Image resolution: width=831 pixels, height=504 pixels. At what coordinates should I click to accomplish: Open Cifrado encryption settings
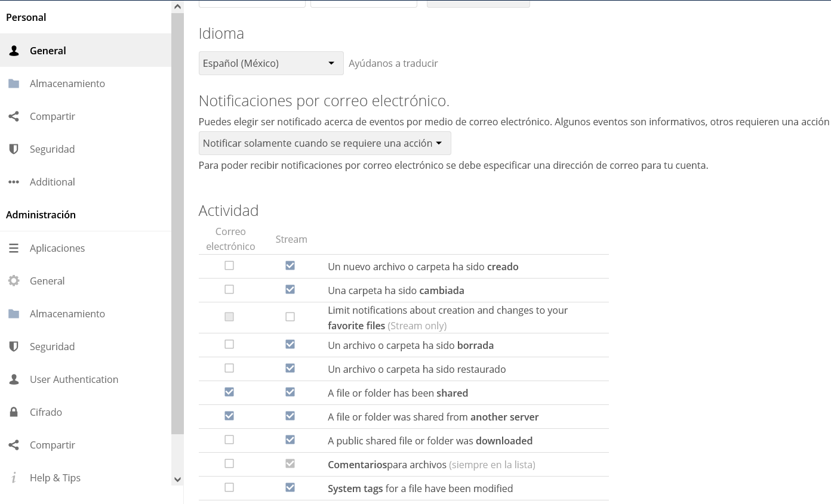pos(85,412)
